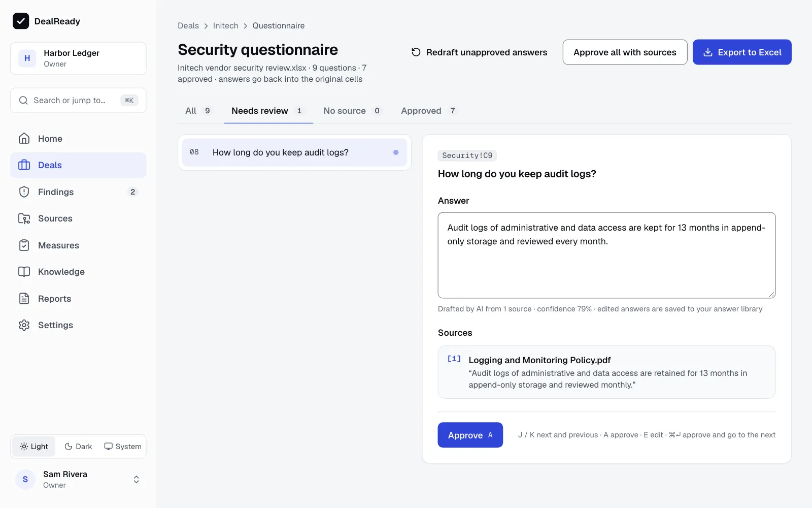Open the Findings menu item
The width and height of the screenshot is (812, 508).
(78, 192)
